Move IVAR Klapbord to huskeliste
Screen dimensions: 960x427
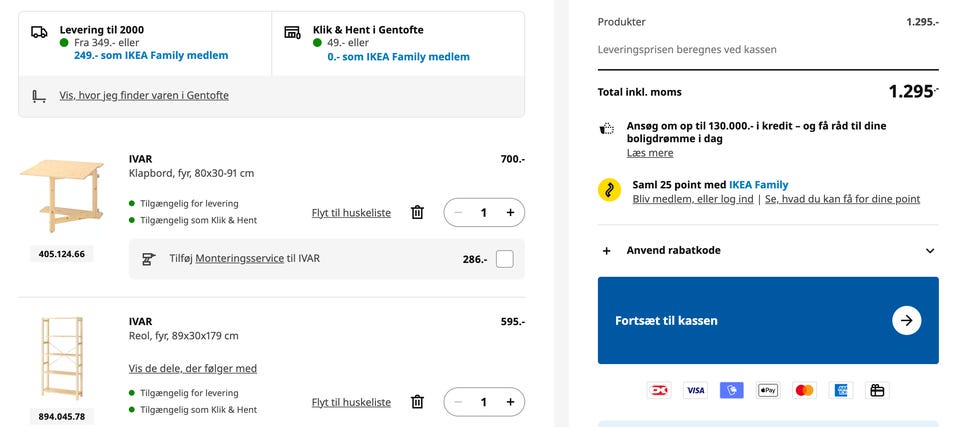[351, 213]
